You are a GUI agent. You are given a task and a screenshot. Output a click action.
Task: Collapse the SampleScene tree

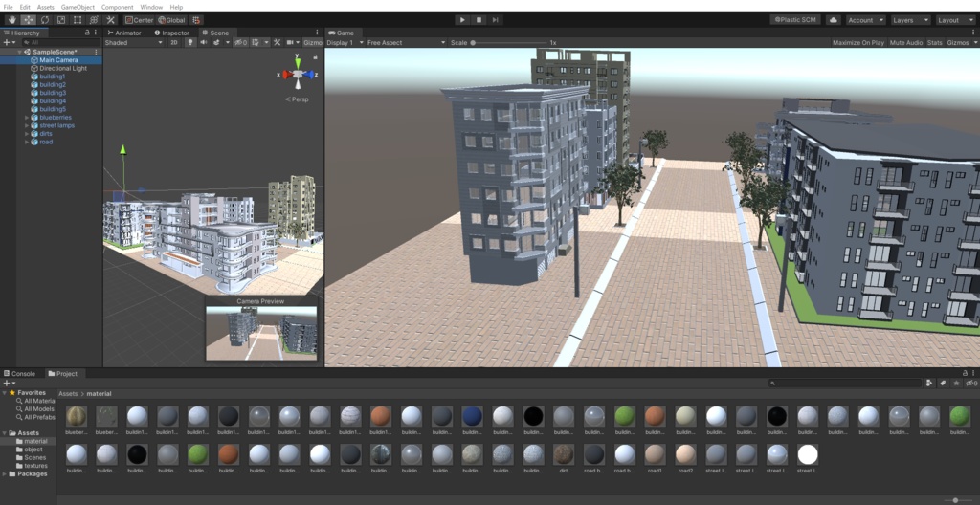(x=20, y=52)
